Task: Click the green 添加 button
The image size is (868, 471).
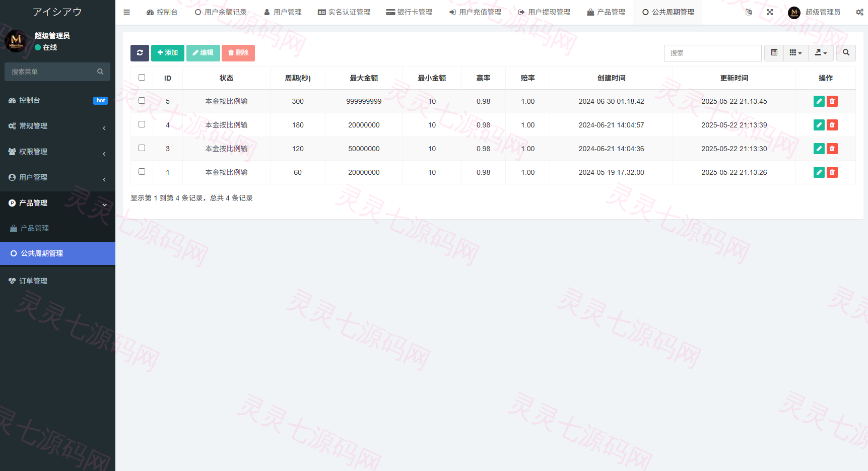Action: 168,53
